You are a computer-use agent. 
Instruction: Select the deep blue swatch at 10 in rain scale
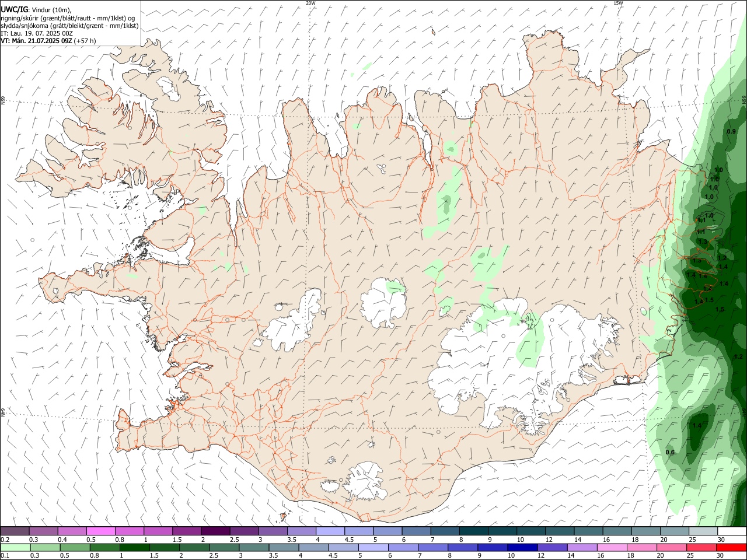pos(522,547)
